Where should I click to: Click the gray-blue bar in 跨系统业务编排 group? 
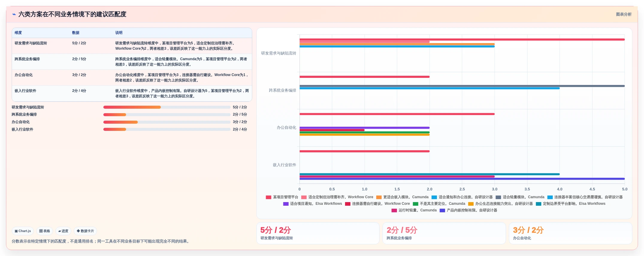pyautogui.click(x=462, y=86)
